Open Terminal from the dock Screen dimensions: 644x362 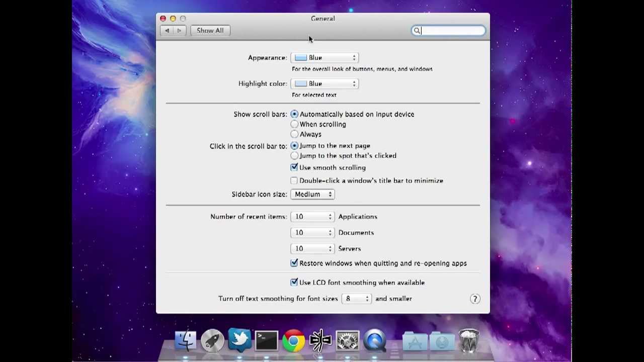267,340
